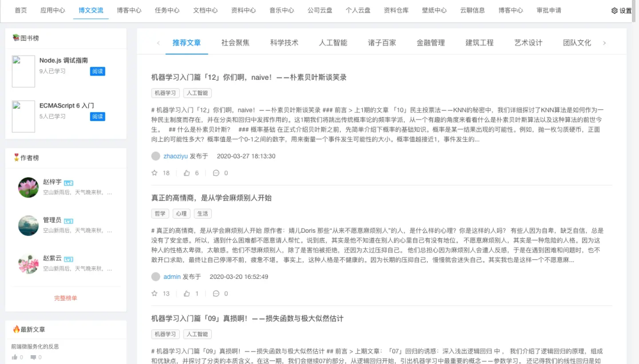Click 赵梓宇 avatar in author ranking
The width and height of the screenshot is (639, 364).
(x=28, y=187)
